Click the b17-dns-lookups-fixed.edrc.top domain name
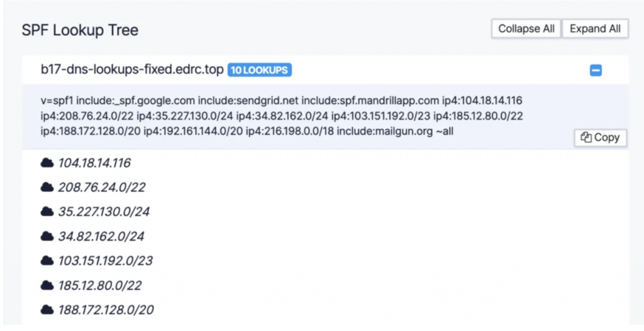This screenshot has width=644, height=331. click(x=132, y=70)
